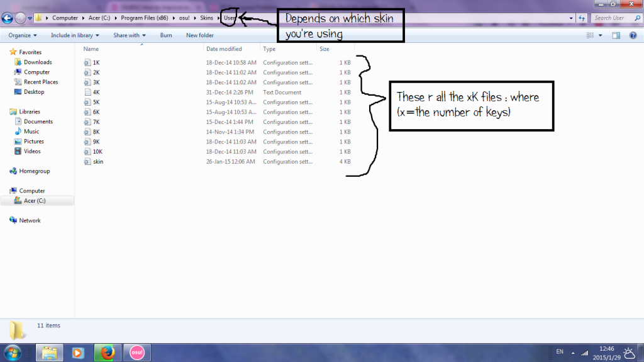Open Homegroup in navigation pane

30,171
